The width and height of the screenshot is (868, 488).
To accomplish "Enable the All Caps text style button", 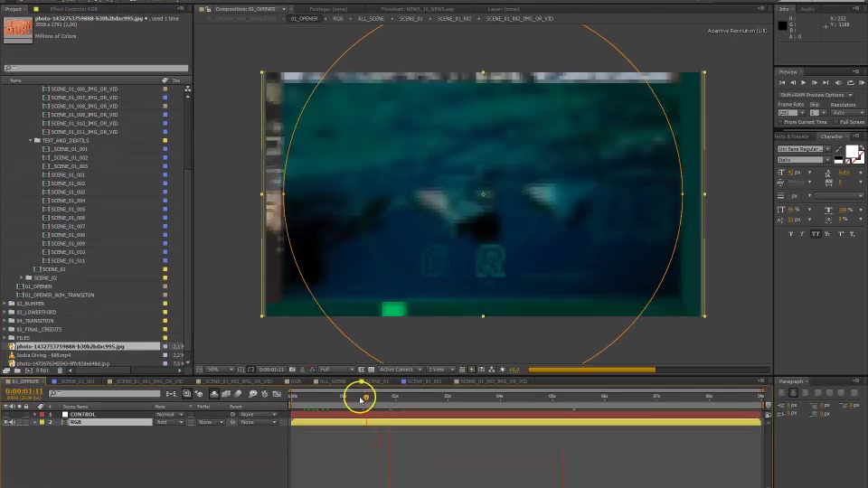I will (x=816, y=233).
